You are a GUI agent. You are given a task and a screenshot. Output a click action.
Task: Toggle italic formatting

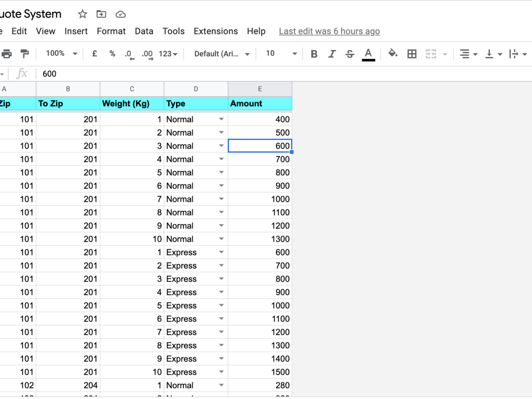(x=332, y=54)
